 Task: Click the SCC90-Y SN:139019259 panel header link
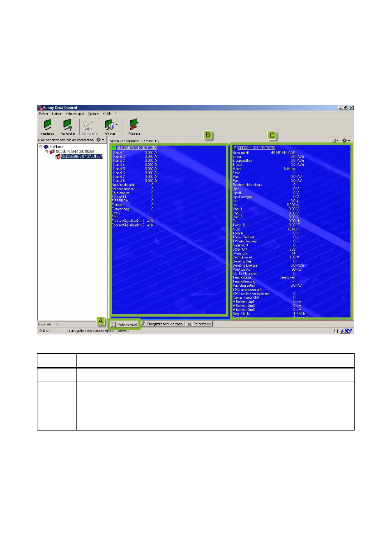(257, 147)
